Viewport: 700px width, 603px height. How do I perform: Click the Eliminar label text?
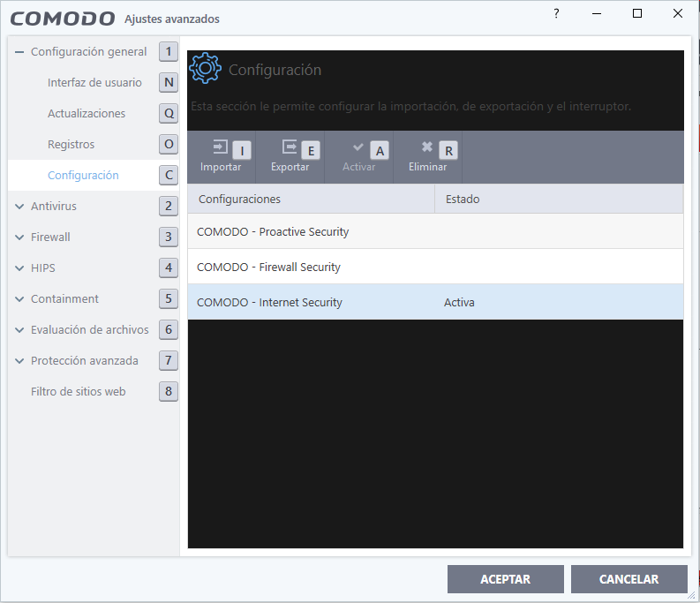(427, 167)
